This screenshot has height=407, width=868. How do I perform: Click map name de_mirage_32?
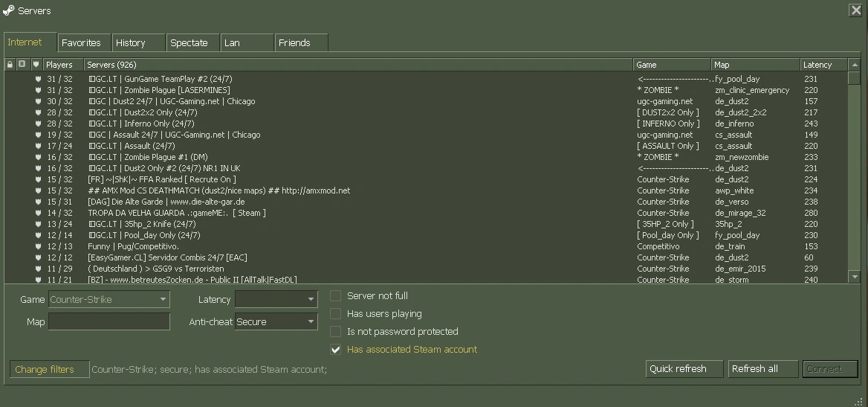[740, 212]
